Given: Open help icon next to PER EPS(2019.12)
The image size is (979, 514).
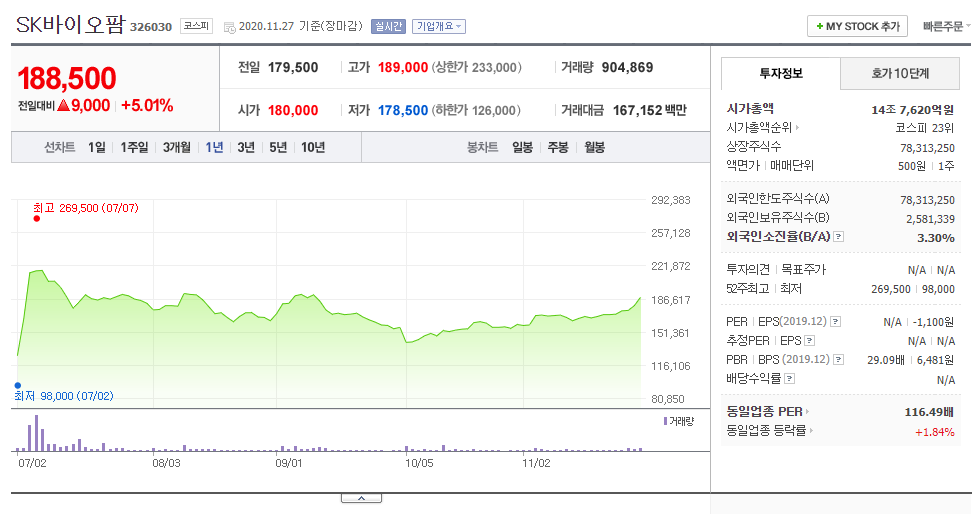Looking at the screenshot, I should point(835,322).
